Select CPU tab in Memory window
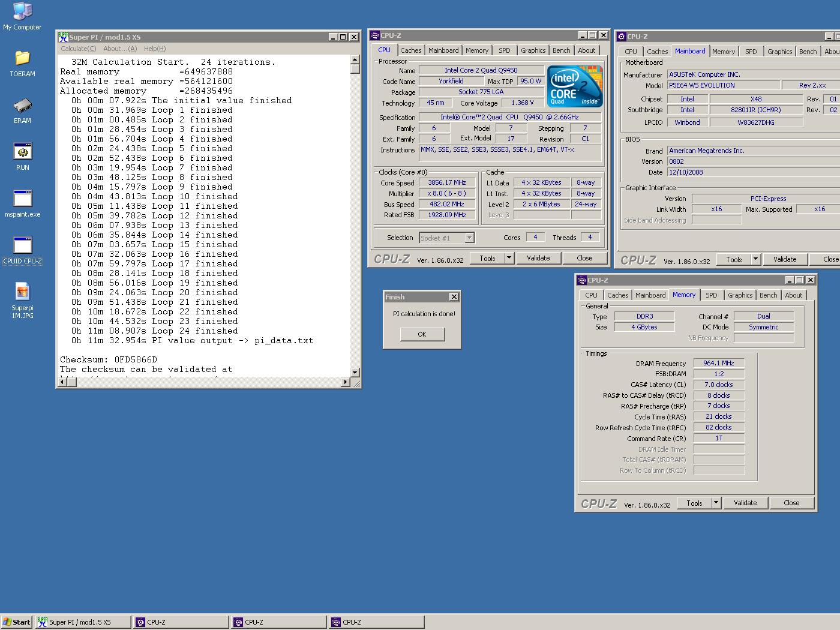The height and width of the screenshot is (630, 840). 592,295
